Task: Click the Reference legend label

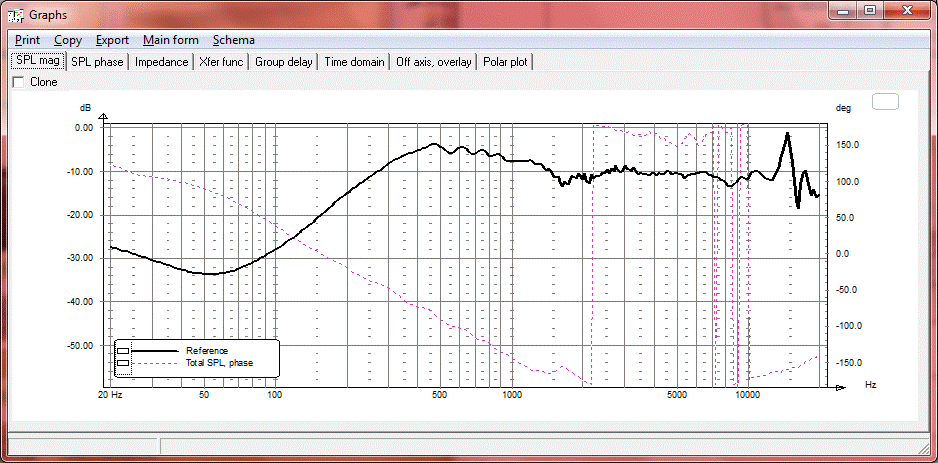Action: [x=207, y=351]
